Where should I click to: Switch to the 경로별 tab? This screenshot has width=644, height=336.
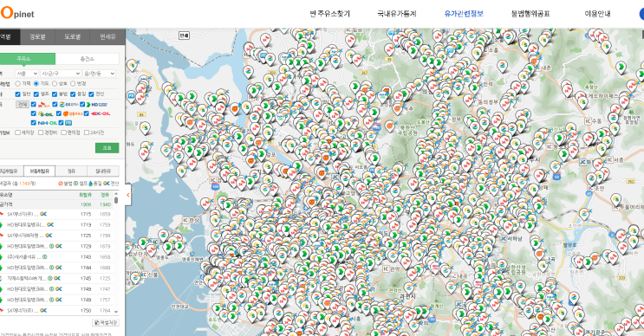coord(38,37)
